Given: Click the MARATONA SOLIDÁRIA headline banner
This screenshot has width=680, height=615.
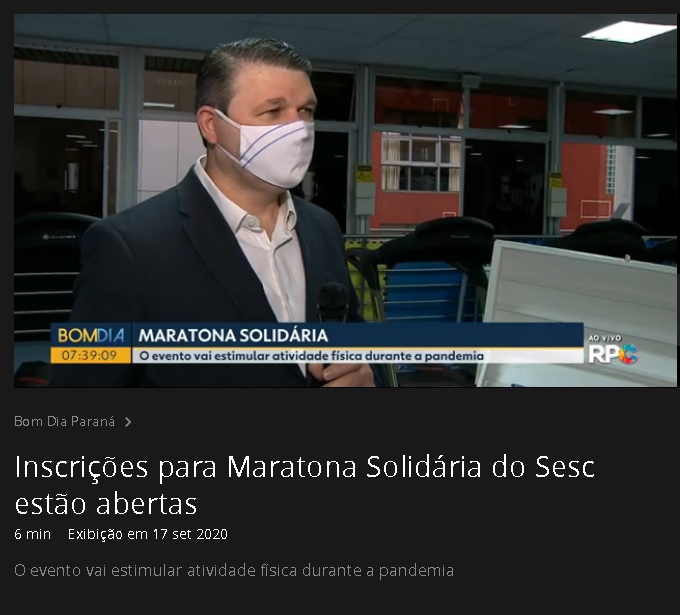Looking at the screenshot, I should pyautogui.click(x=233, y=335).
